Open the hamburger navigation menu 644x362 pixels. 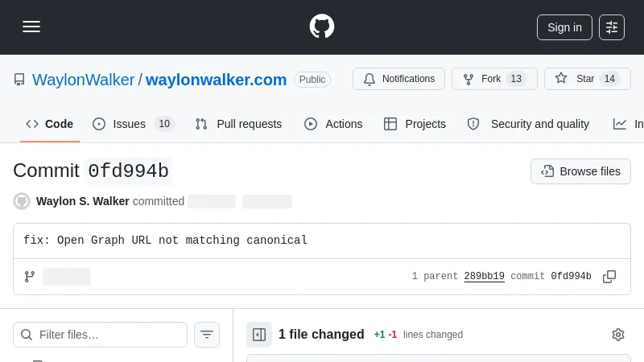pos(31,27)
